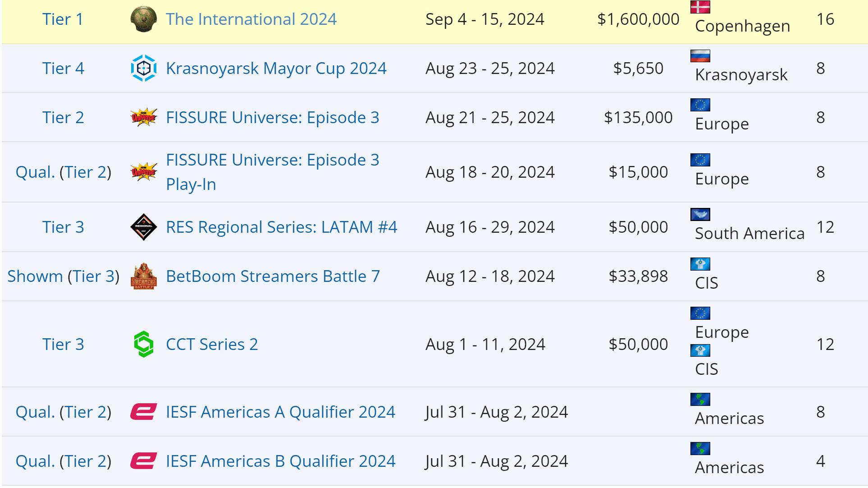Viewport: 868px width, 488px height.
Task: Click FISSURE Universe Episode 3 logo
Action: click(x=143, y=118)
